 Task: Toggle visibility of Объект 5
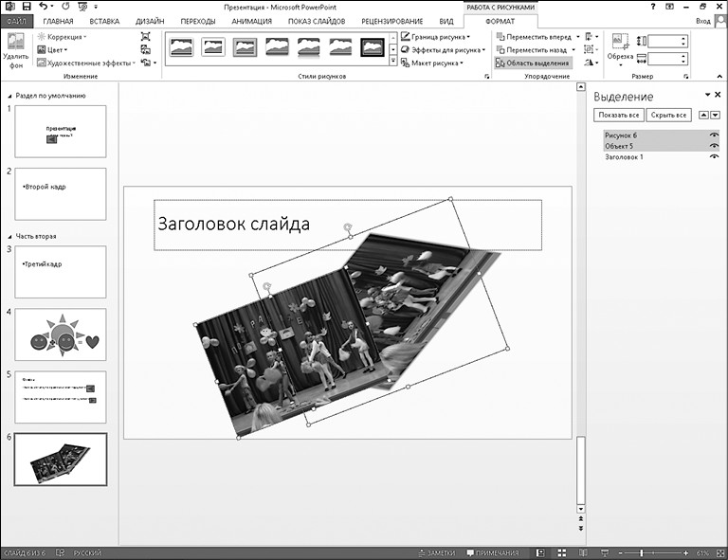click(x=714, y=146)
